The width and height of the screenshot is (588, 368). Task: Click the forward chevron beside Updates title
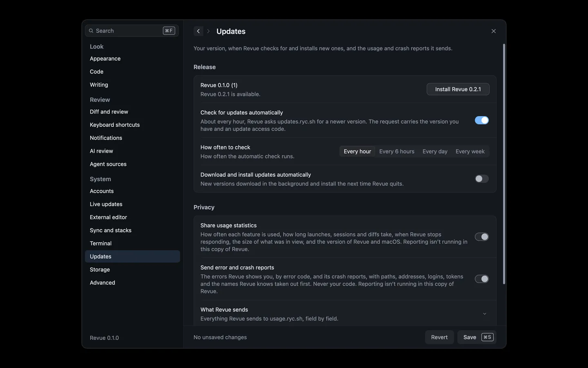(208, 31)
